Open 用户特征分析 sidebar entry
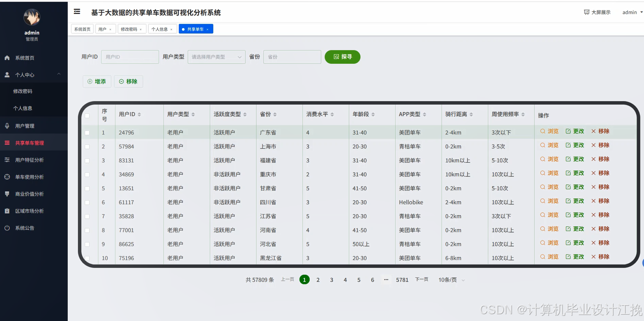 (34, 160)
